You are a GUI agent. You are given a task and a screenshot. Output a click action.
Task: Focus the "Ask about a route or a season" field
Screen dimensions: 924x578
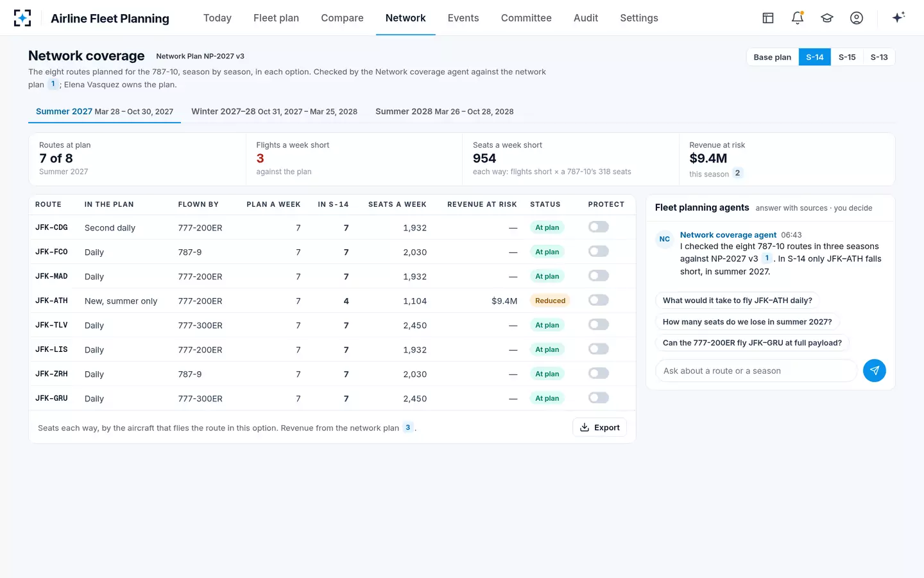[x=756, y=371]
